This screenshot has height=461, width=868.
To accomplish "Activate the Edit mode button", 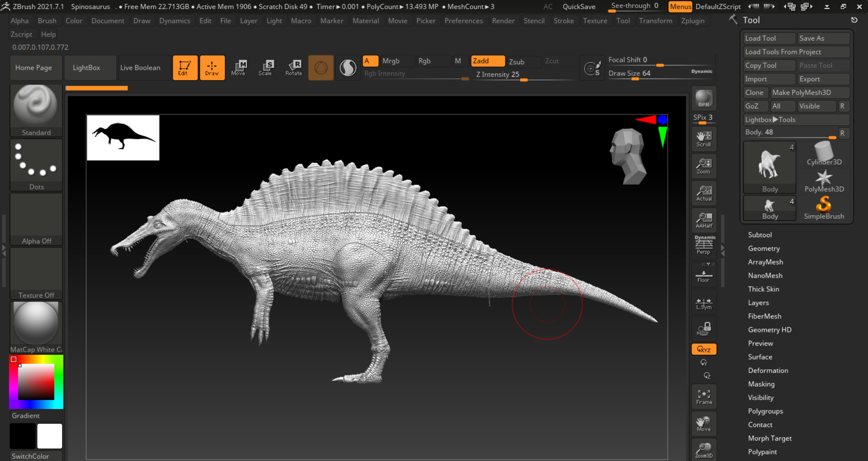I will tap(185, 68).
